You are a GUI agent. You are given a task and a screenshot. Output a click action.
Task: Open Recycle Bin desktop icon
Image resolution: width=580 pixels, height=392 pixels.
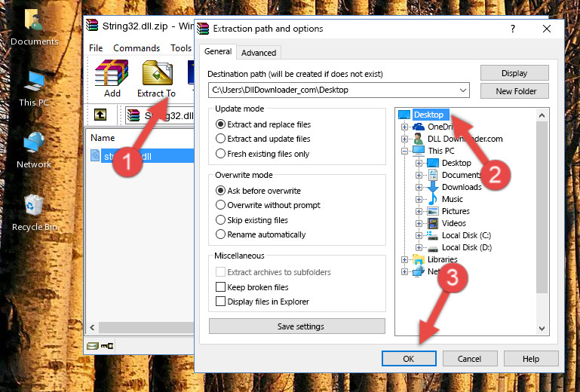pyautogui.click(x=34, y=205)
